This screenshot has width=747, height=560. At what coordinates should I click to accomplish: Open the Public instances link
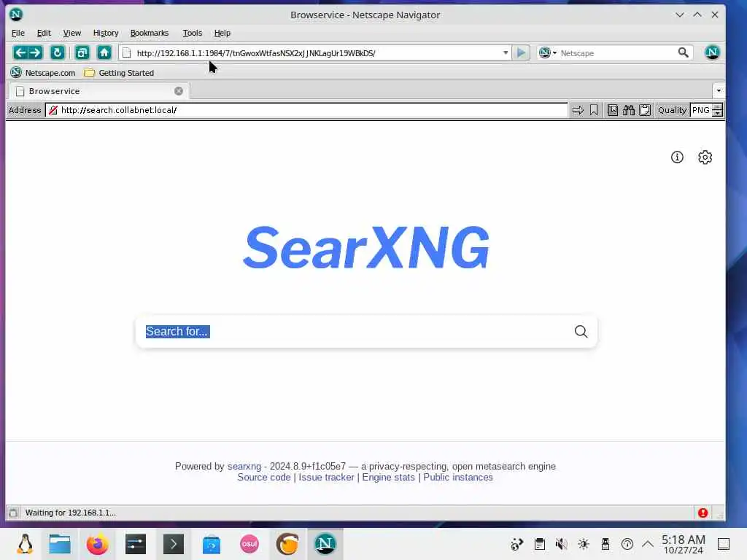[x=458, y=477]
